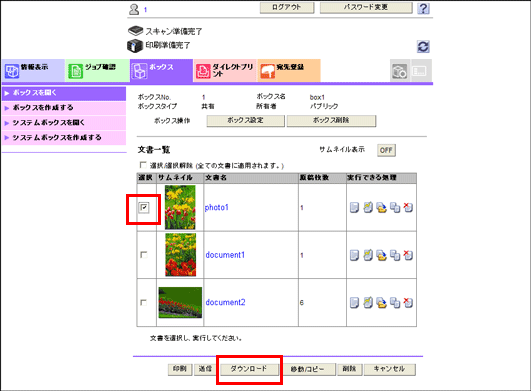Click the grey display icon at tab bar end

420,70
